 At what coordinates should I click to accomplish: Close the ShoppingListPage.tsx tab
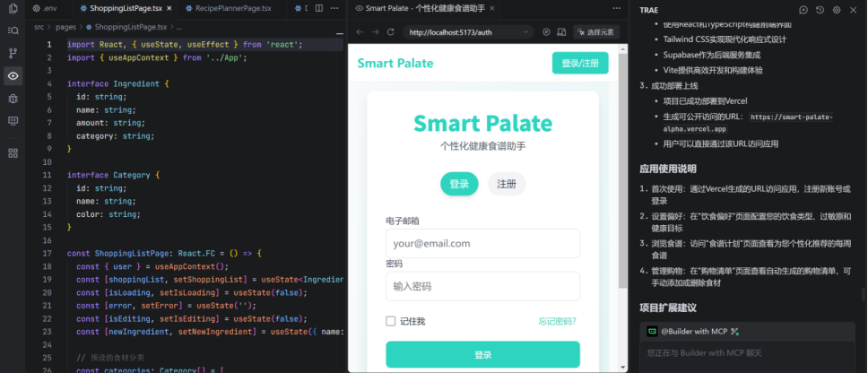pyautogui.click(x=169, y=8)
